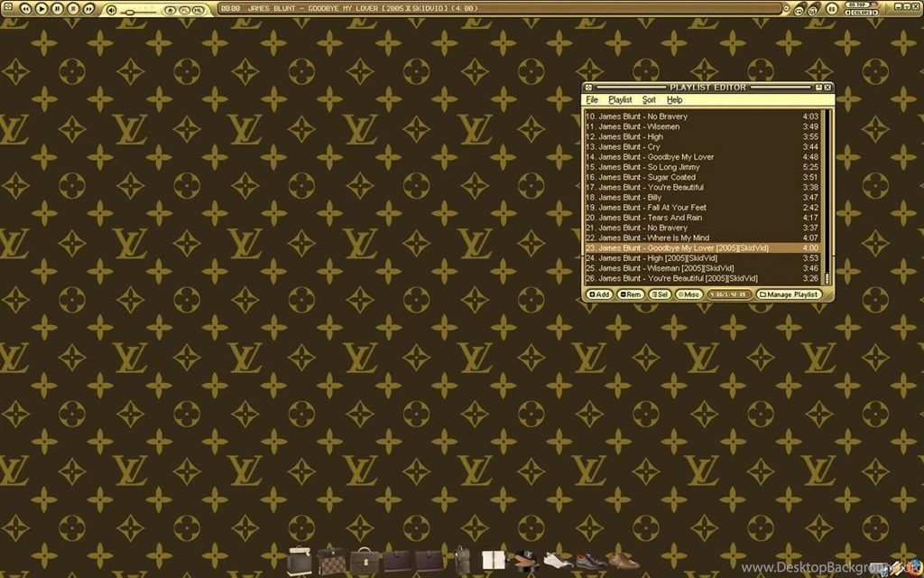The height and width of the screenshot is (578, 924).
Task: Pause the current James Blunt track
Action: point(56,9)
